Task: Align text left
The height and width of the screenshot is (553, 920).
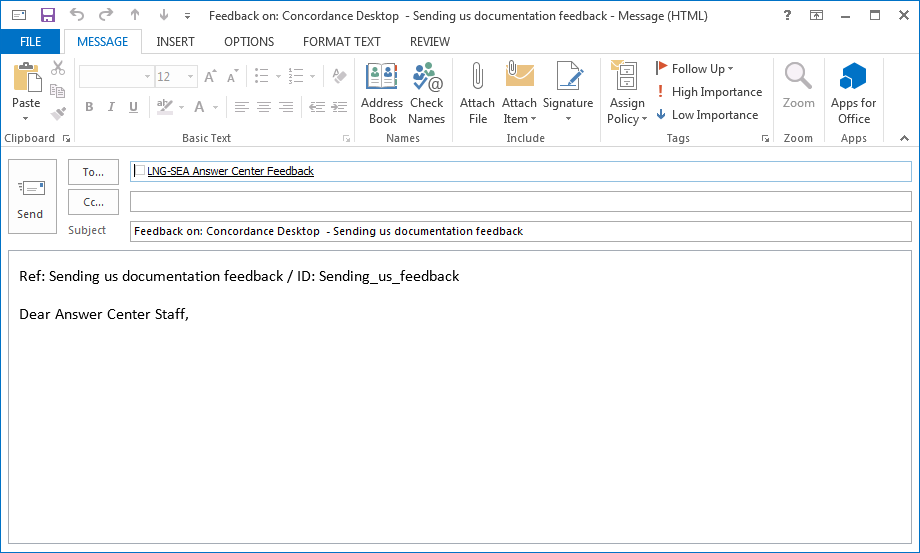Action: [x=241, y=107]
